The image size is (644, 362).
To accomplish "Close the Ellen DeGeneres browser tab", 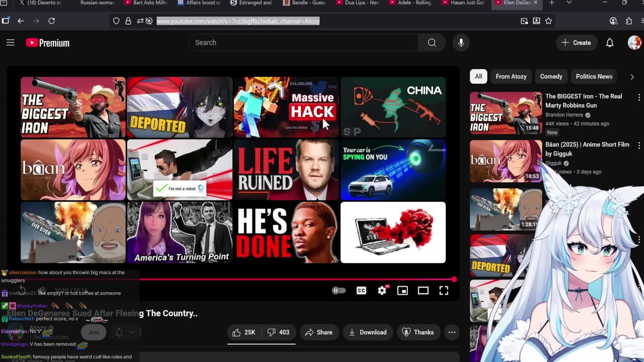I will point(535,3).
